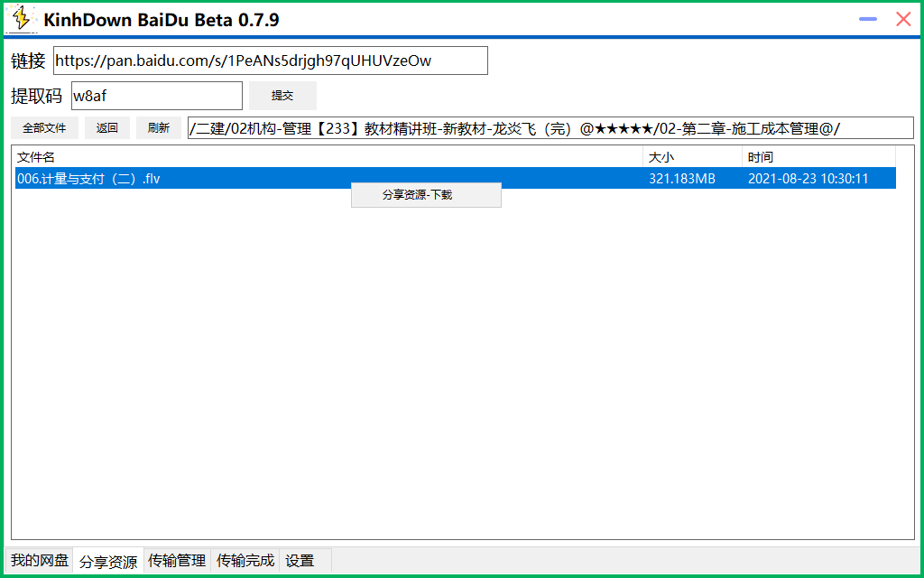Sort by the 时间 column header
This screenshot has height=578, width=924.
coord(818,157)
